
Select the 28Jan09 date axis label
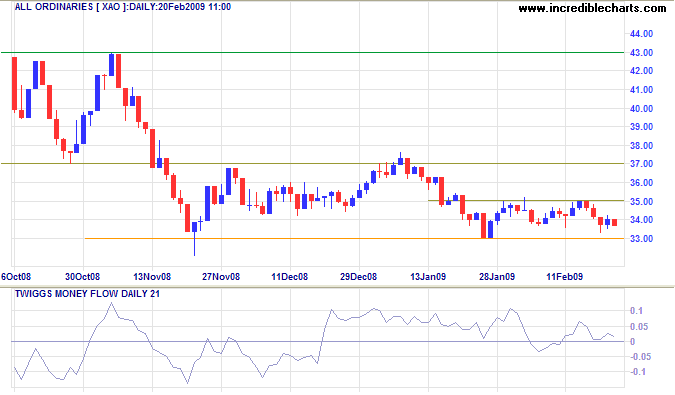tap(497, 277)
